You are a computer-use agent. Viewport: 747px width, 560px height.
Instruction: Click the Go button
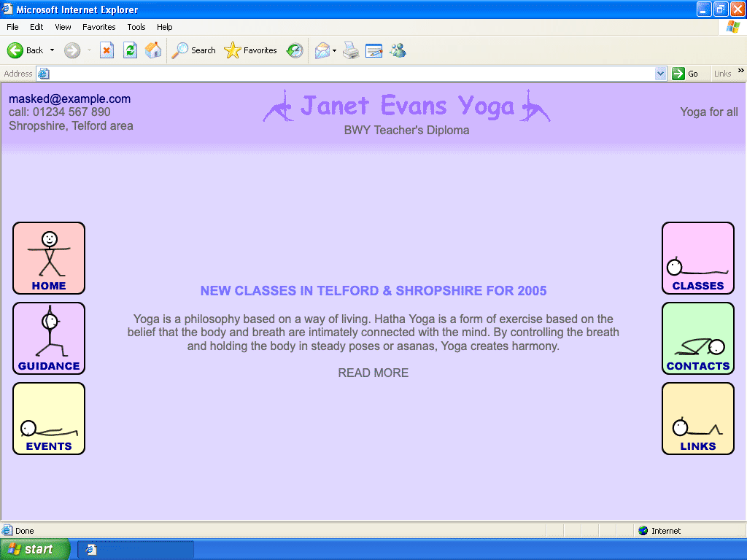pos(685,74)
